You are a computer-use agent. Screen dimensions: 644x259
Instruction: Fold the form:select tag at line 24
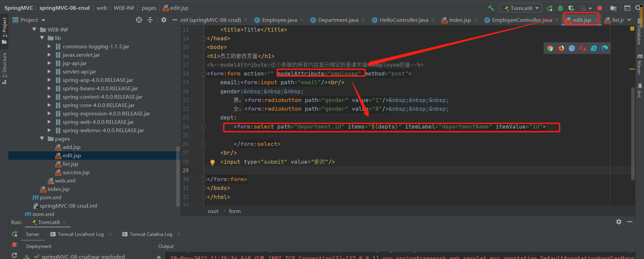click(204, 127)
